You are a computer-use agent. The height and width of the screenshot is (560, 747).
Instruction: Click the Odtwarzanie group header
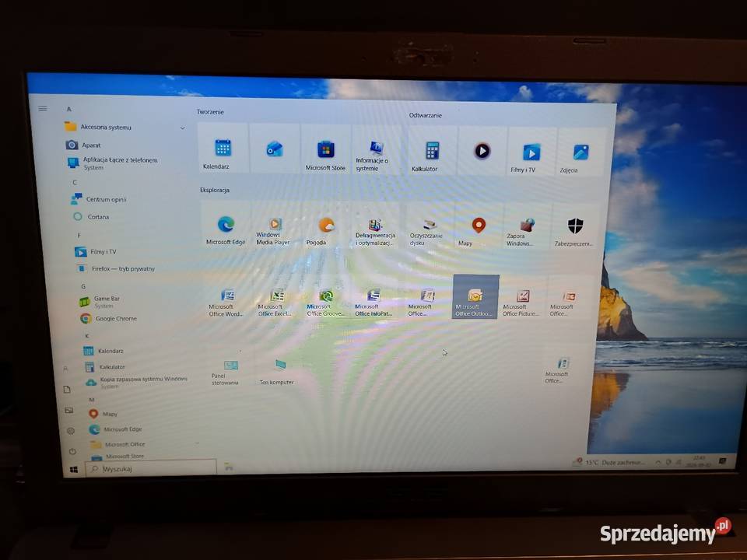pyautogui.click(x=426, y=115)
